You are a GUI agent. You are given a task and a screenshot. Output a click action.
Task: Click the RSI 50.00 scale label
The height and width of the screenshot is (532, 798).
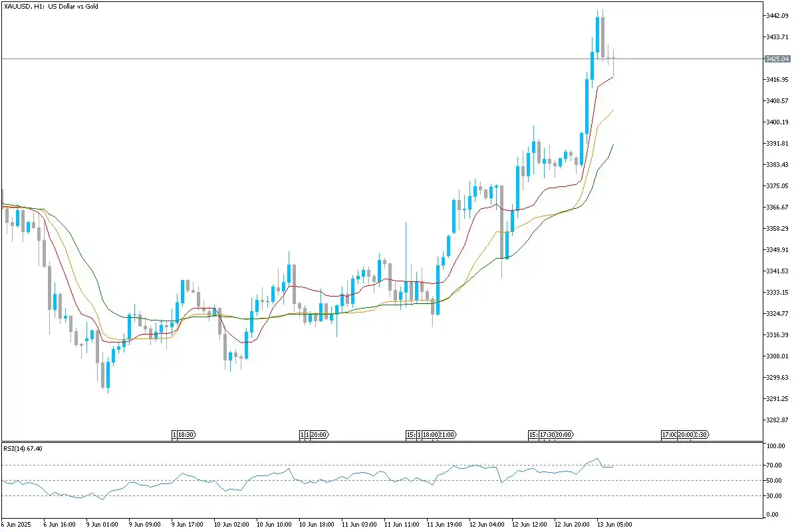tap(773, 480)
